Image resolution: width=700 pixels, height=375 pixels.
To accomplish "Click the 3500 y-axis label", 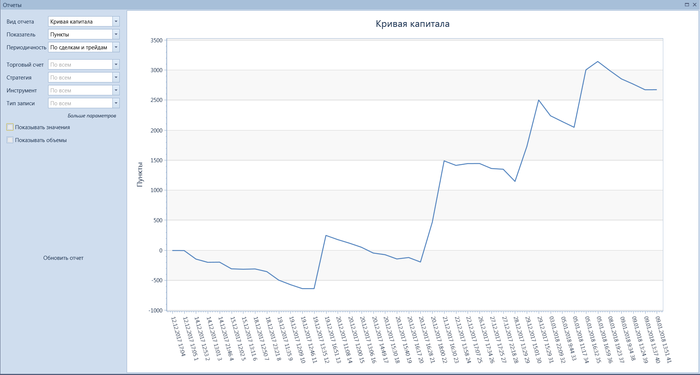I will pyautogui.click(x=157, y=40).
